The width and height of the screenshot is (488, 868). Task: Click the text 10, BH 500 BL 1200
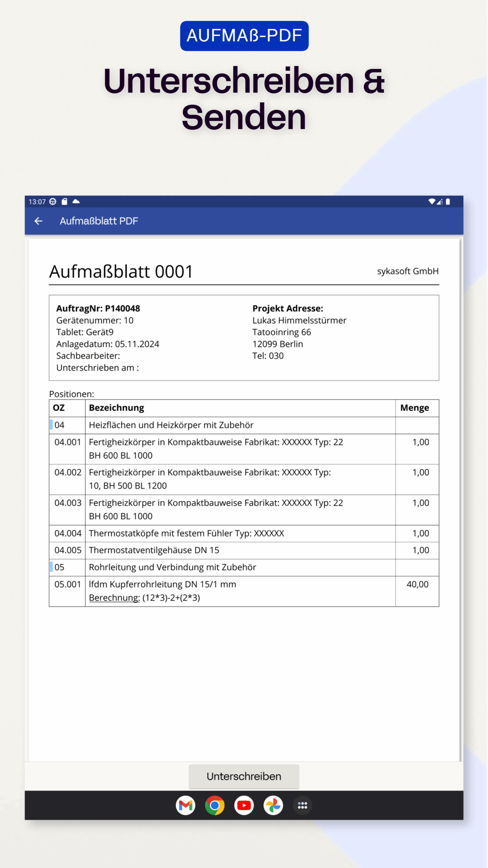point(128,486)
